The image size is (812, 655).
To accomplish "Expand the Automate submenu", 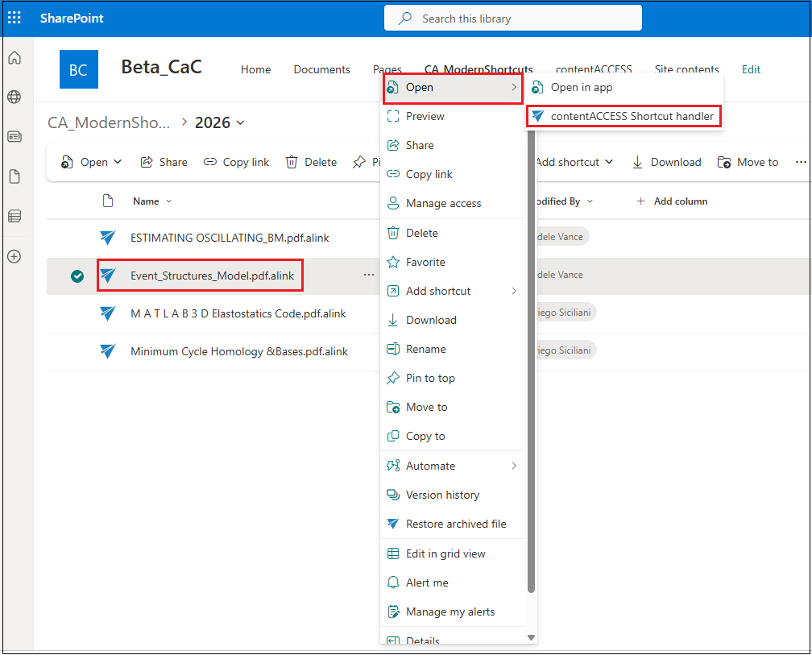I will [513, 466].
